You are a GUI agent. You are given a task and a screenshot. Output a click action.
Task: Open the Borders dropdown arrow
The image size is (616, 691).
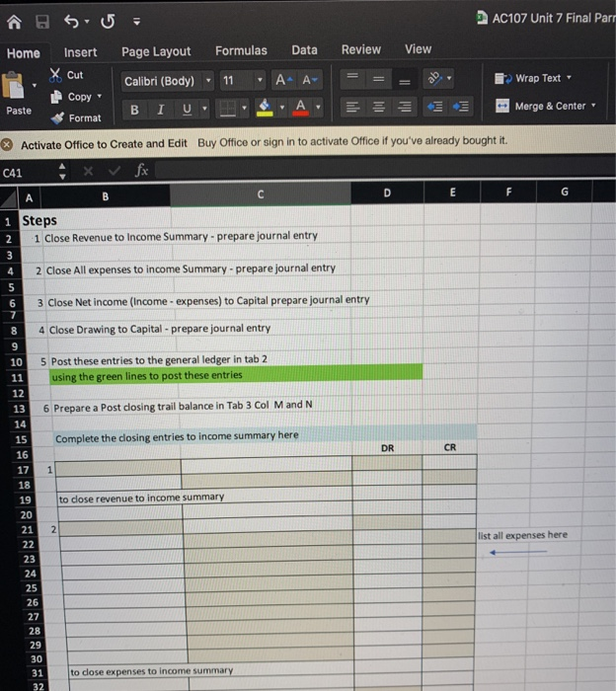coord(244,108)
